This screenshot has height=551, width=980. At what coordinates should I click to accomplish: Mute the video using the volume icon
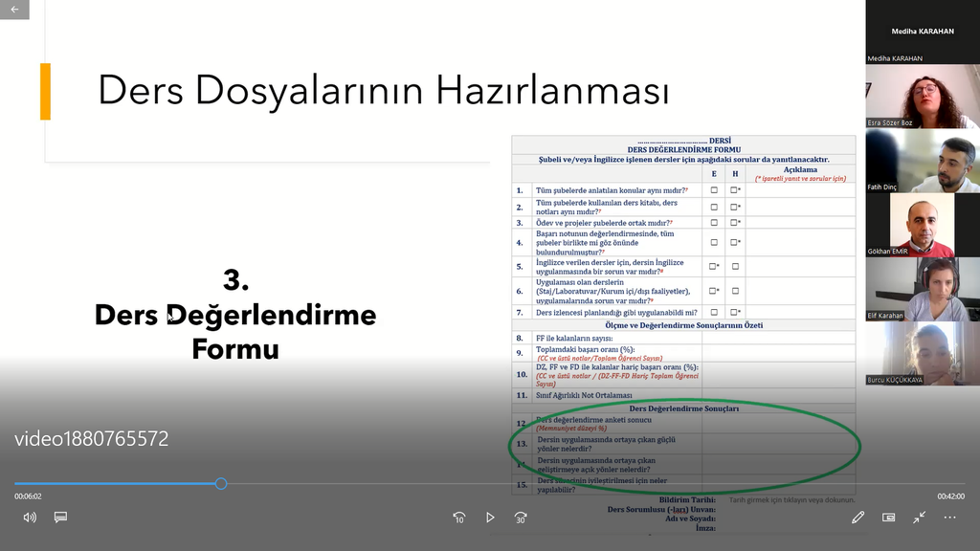pos(30,518)
